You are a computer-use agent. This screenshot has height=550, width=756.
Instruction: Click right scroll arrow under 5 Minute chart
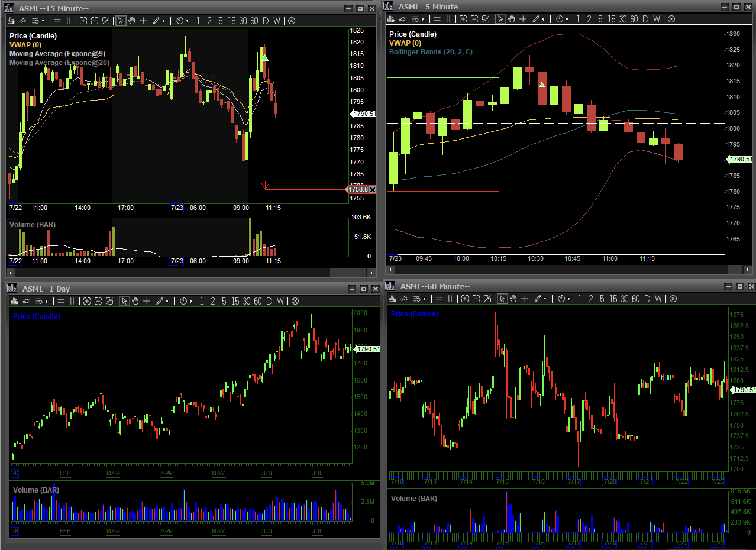748,270
